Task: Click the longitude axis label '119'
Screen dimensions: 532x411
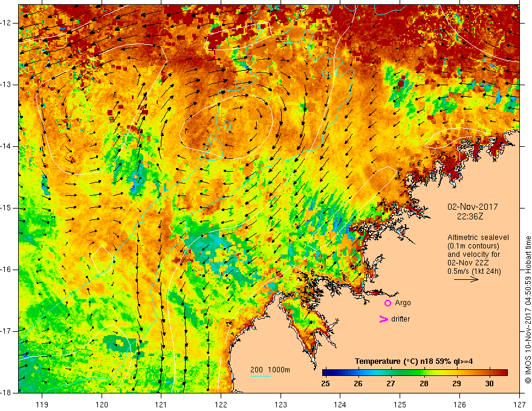Action: 42,404
